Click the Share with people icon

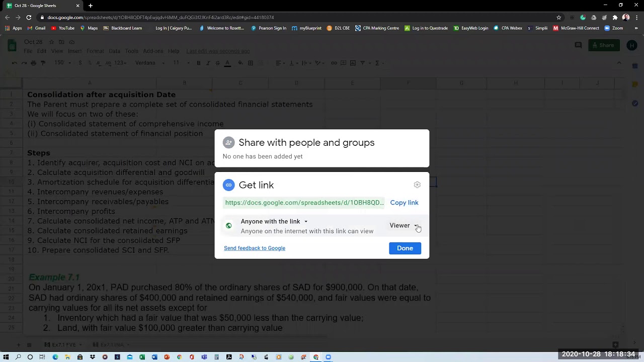pyautogui.click(x=228, y=143)
